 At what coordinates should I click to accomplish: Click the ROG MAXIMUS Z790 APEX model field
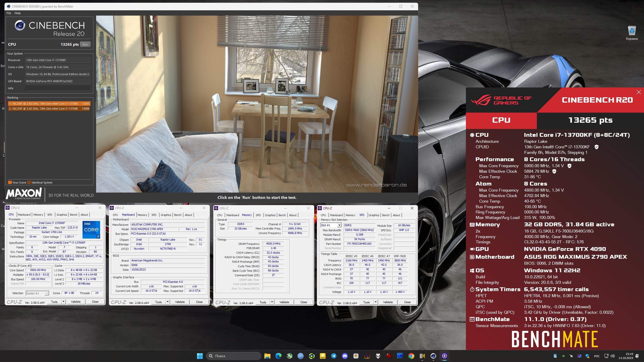pyautogui.click(x=154, y=229)
